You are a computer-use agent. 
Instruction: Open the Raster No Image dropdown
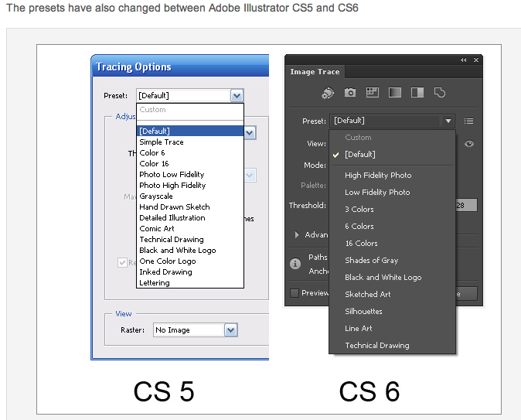tap(196, 330)
